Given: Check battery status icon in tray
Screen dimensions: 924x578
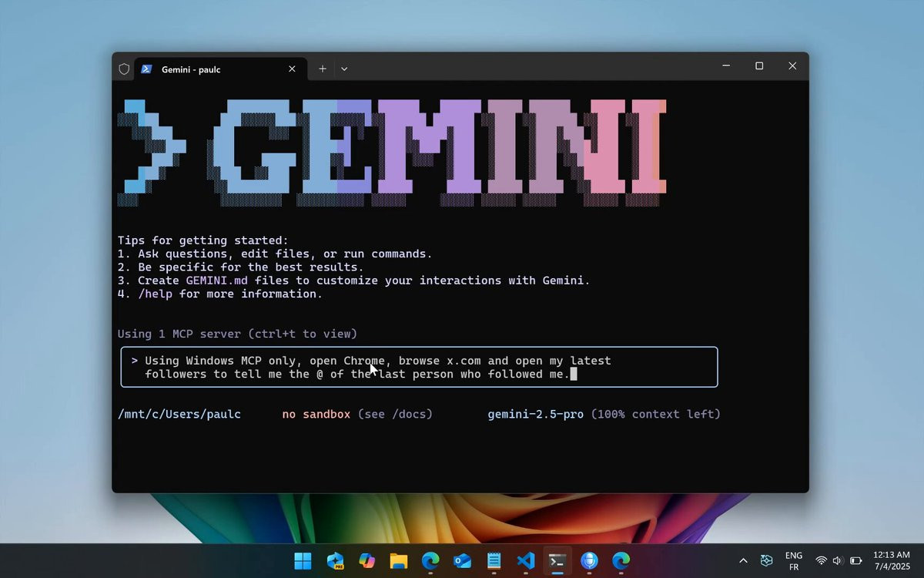Looking at the screenshot, I should pyautogui.click(x=855, y=561).
